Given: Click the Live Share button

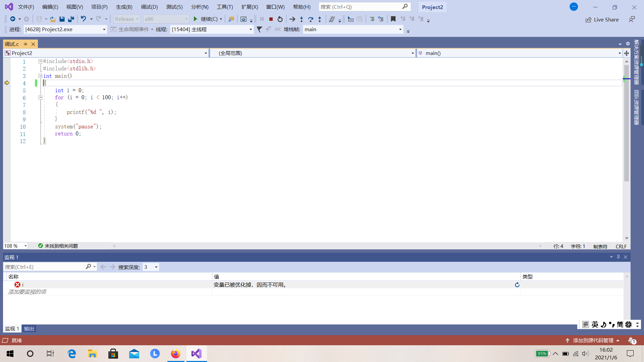Looking at the screenshot, I should pyautogui.click(x=602, y=19).
